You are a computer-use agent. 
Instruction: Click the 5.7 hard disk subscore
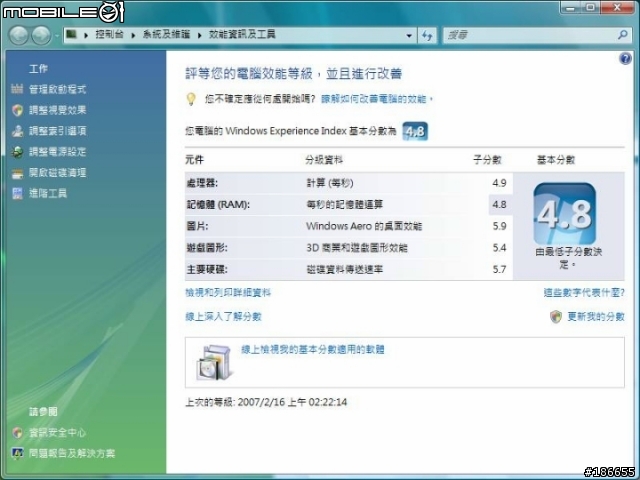499,269
